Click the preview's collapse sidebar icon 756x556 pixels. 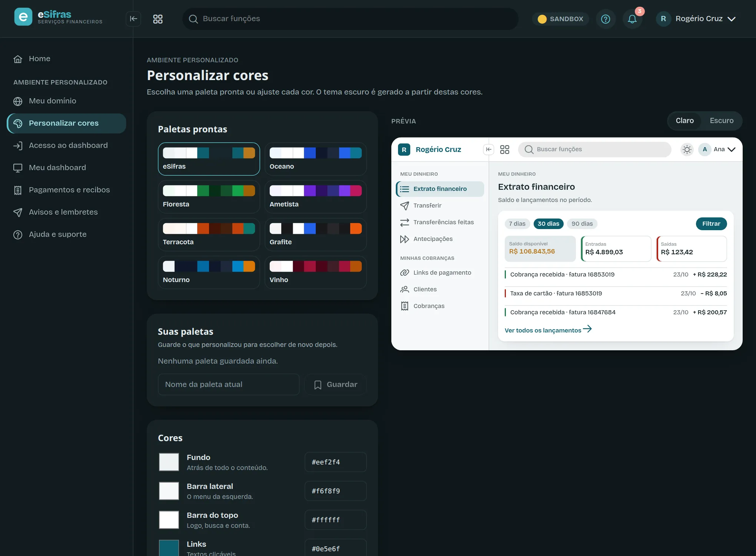coord(489,149)
